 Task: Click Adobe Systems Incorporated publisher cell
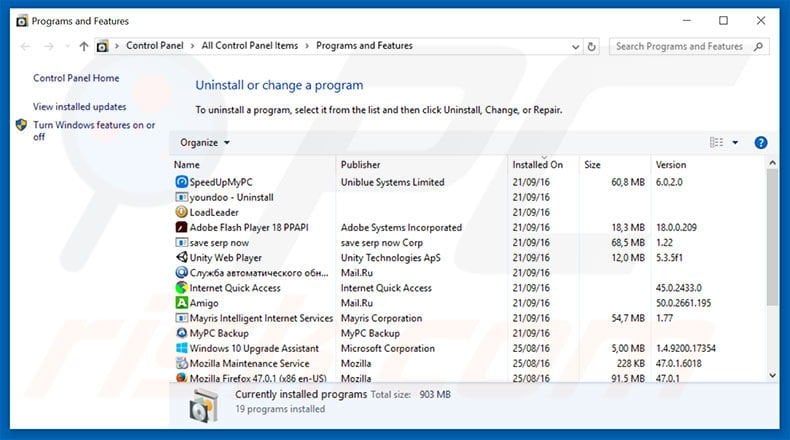401,227
